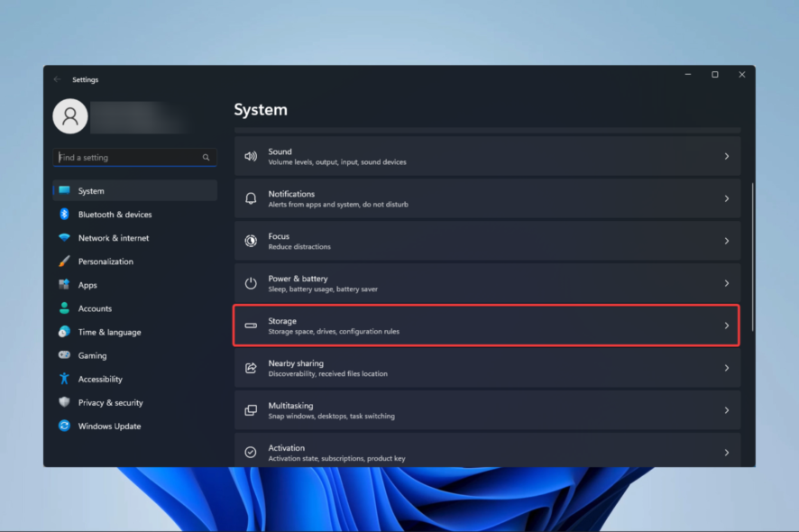This screenshot has height=532, width=799.
Task: Open the Activation settings title
Action: coord(287,447)
